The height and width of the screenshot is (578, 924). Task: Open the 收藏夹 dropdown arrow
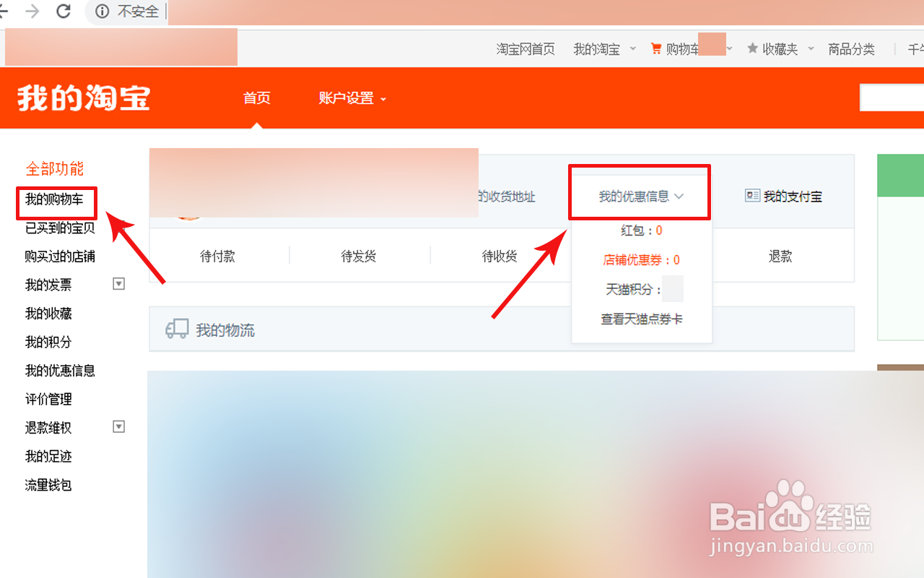pyautogui.click(x=811, y=48)
